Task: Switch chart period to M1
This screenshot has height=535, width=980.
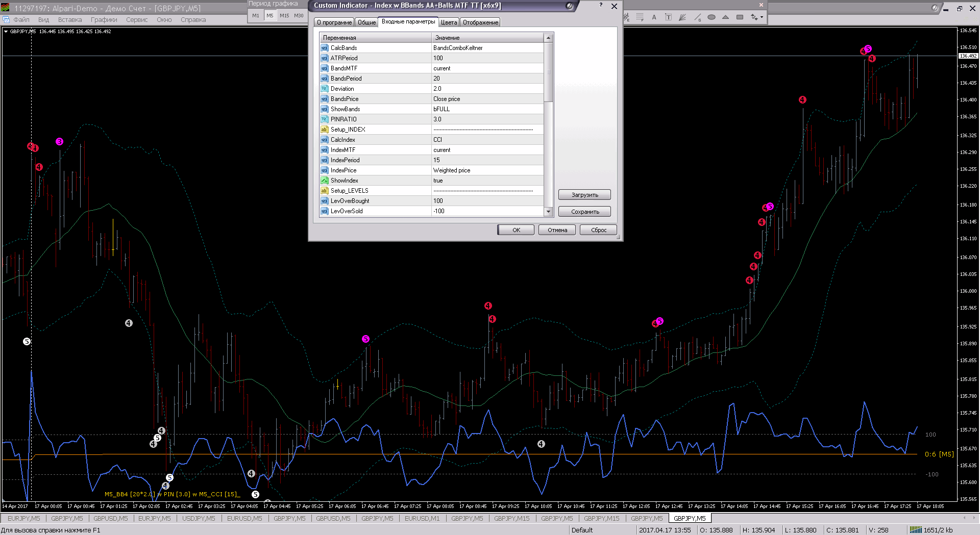Action: [256, 16]
